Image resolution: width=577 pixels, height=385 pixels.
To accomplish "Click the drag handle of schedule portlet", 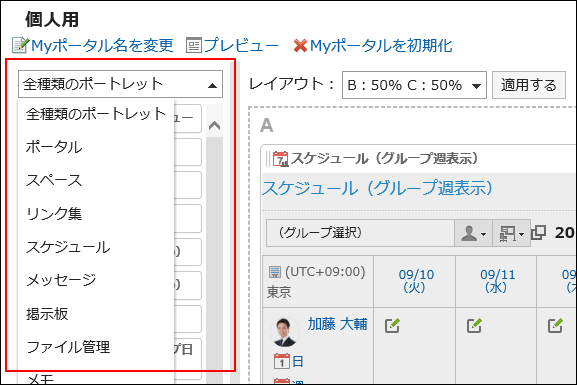I will tap(268, 159).
